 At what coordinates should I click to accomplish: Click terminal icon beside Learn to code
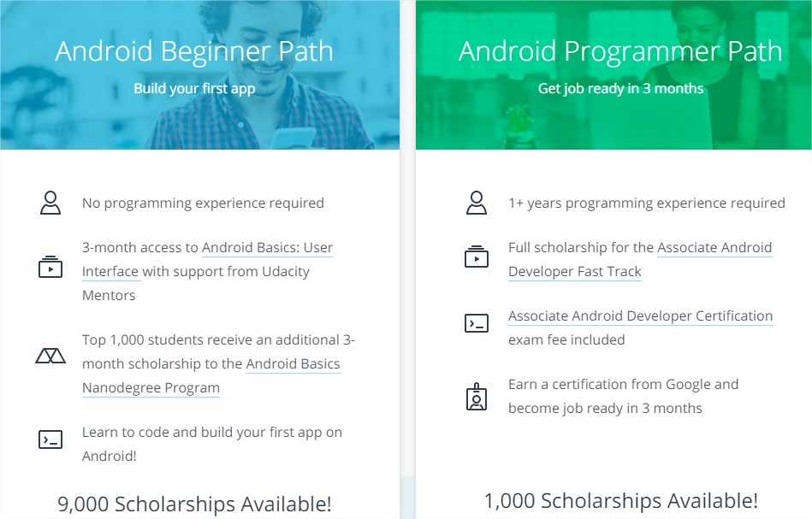[x=50, y=439]
